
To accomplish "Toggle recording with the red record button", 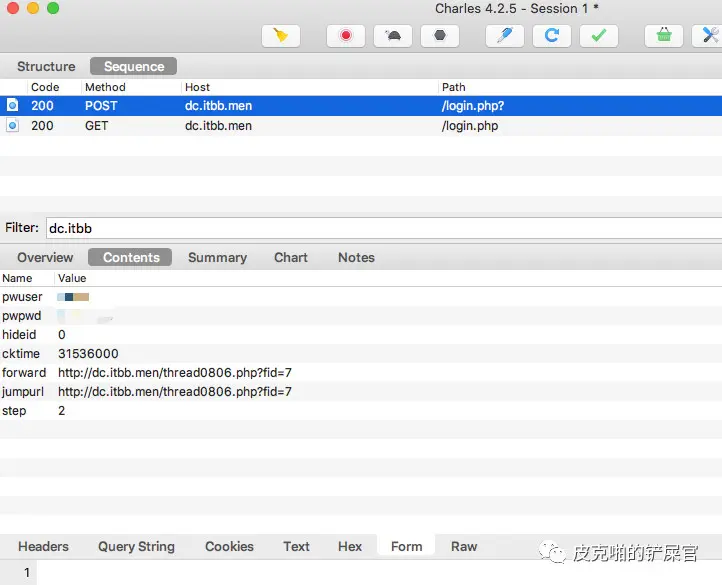I will click(346, 36).
